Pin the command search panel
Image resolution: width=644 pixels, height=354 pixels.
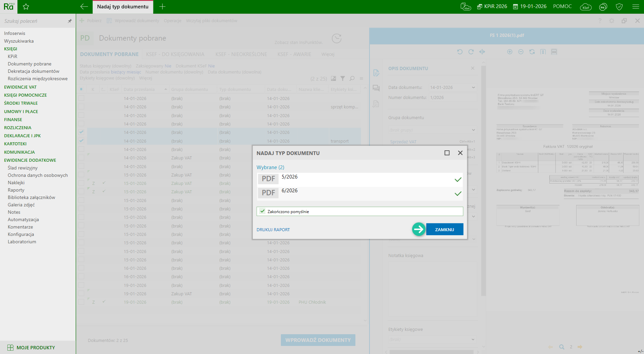click(x=70, y=21)
